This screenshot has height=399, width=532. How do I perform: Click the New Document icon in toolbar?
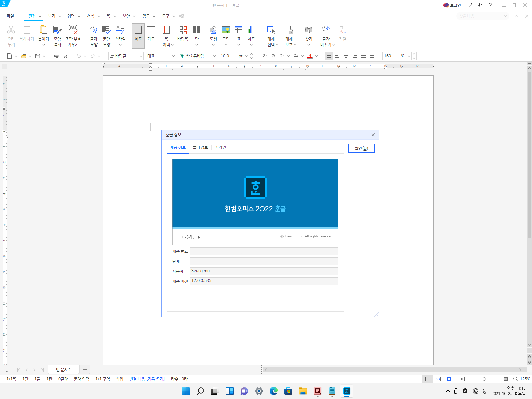pyautogui.click(x=9, y=56)
